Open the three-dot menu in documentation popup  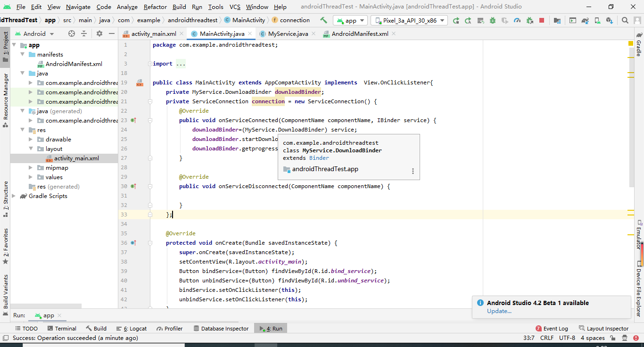pyautogui.click(x=413, y=171)
